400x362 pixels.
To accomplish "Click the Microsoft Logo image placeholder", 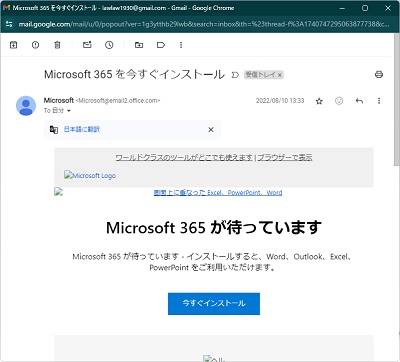I will tap(90, 175).
